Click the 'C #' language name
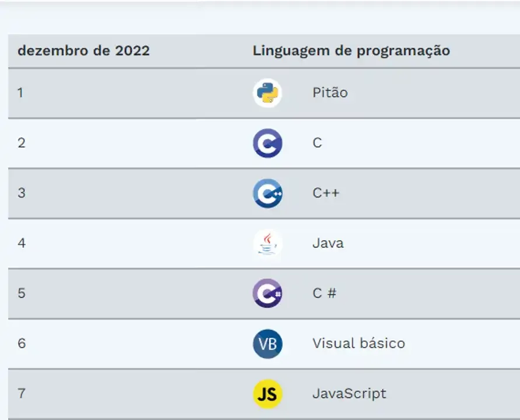This screenshot has height=420, width=520. [324, 293]
